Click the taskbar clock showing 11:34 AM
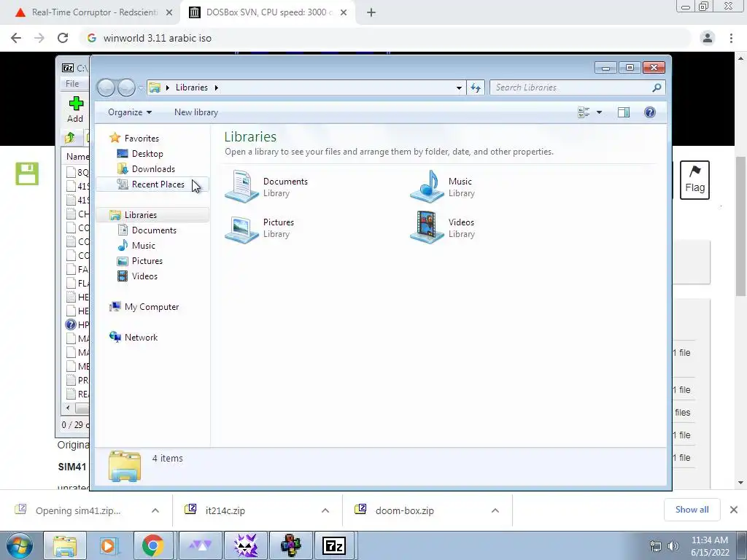 coord(710,546)
